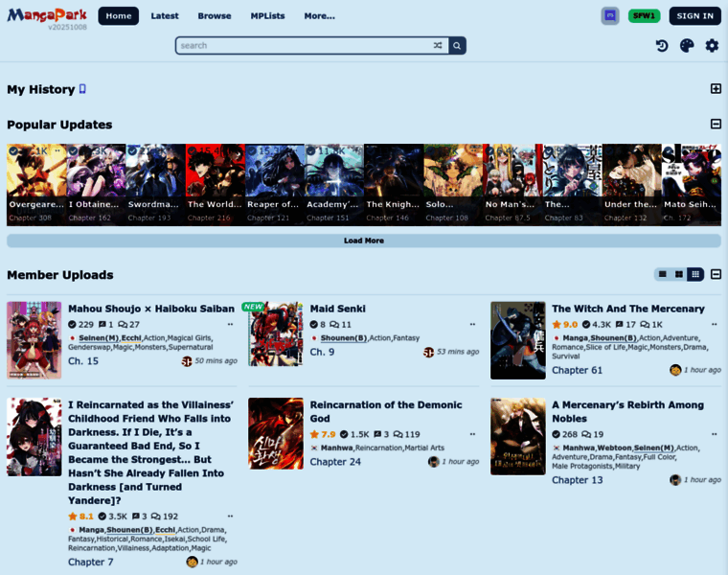Click the SIGN IN button
This screenshot has width=728, height=575.
694,15
